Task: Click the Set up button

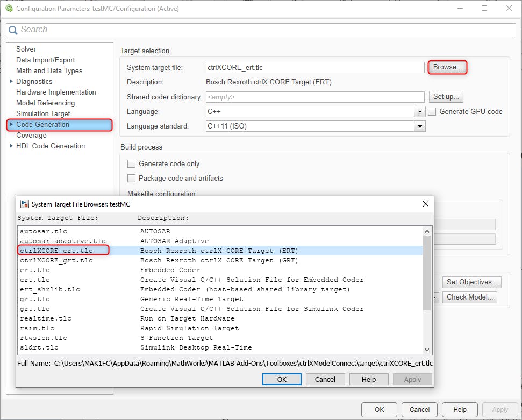Action: pos(446,97)
